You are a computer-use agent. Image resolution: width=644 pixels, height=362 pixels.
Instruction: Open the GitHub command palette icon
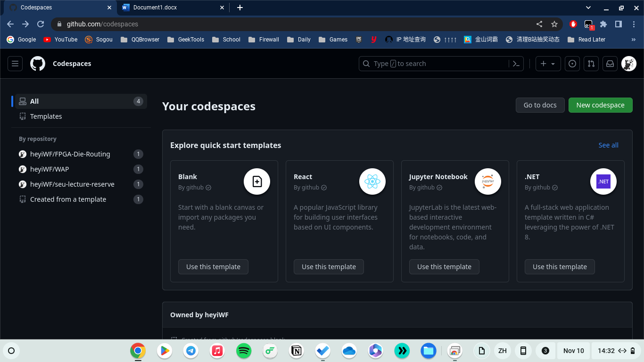(516, 64)
